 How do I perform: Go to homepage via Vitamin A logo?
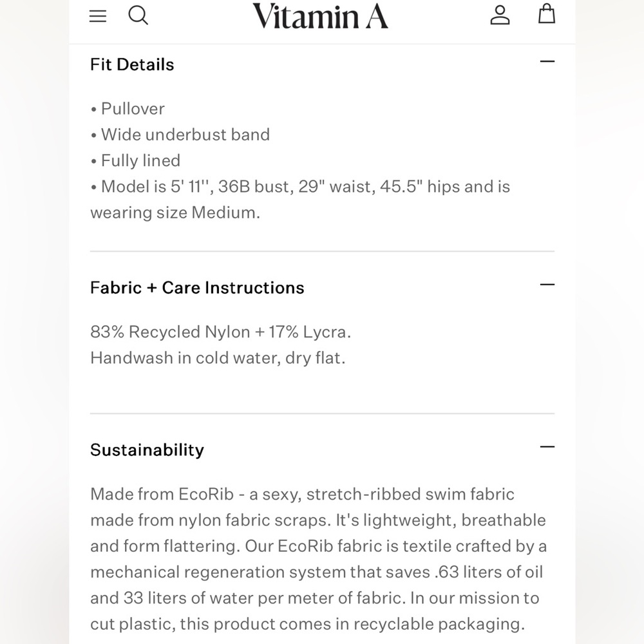320,17
